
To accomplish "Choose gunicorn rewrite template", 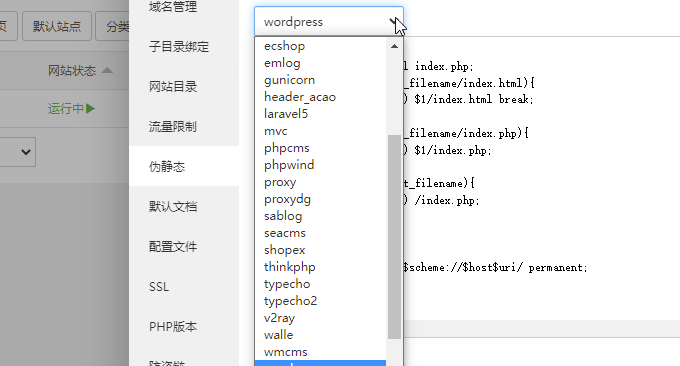I will [x=320, y=80].
